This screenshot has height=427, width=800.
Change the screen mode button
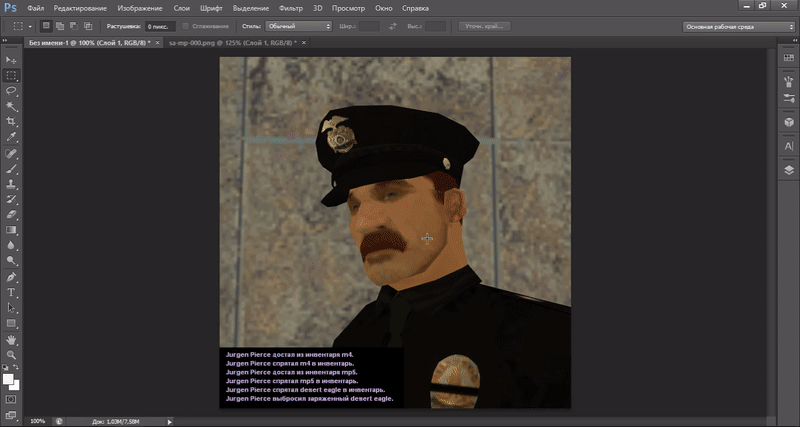tap(11, 415)
